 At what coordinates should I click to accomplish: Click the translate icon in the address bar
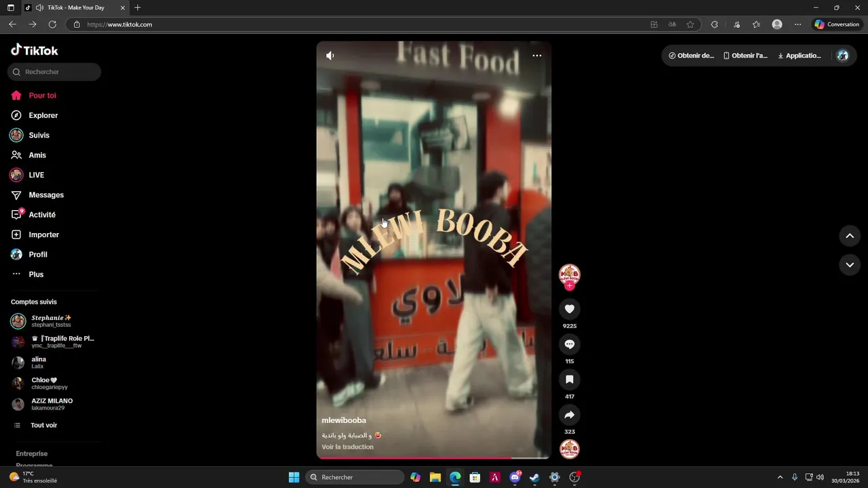(672, 24)
